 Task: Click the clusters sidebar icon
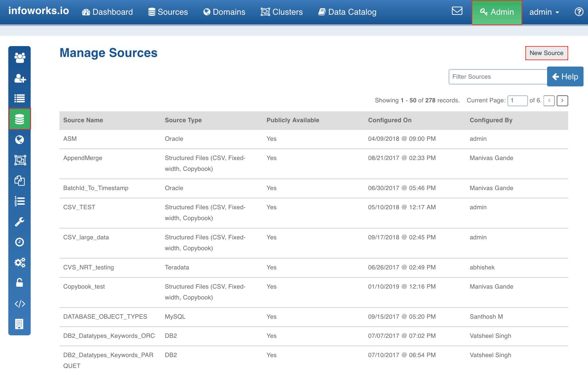(x=20, y=160)
